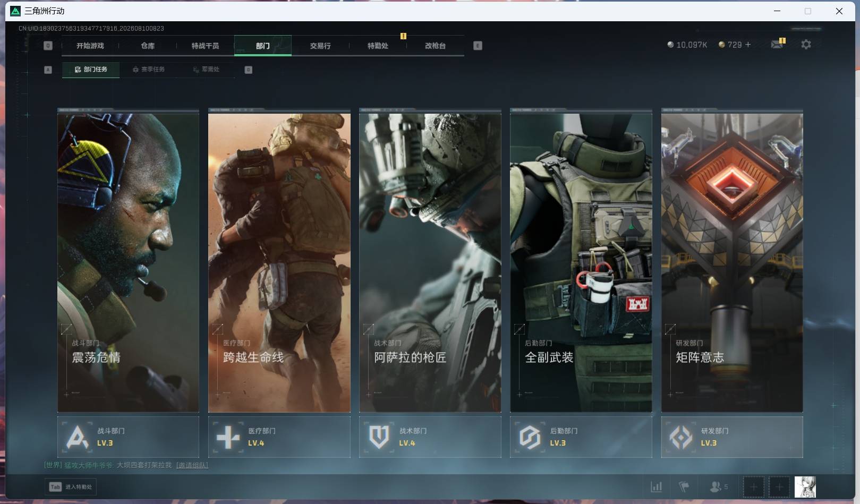The image size is (860, 504).
Task: Click the second empty squad slot plus
Action: pos(779,486)
